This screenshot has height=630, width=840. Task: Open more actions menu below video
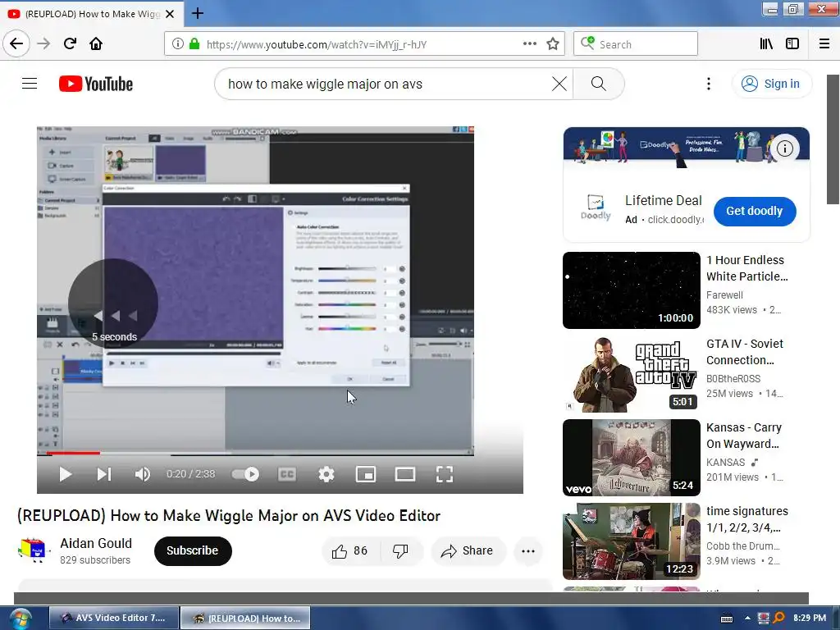pos(528,550)
